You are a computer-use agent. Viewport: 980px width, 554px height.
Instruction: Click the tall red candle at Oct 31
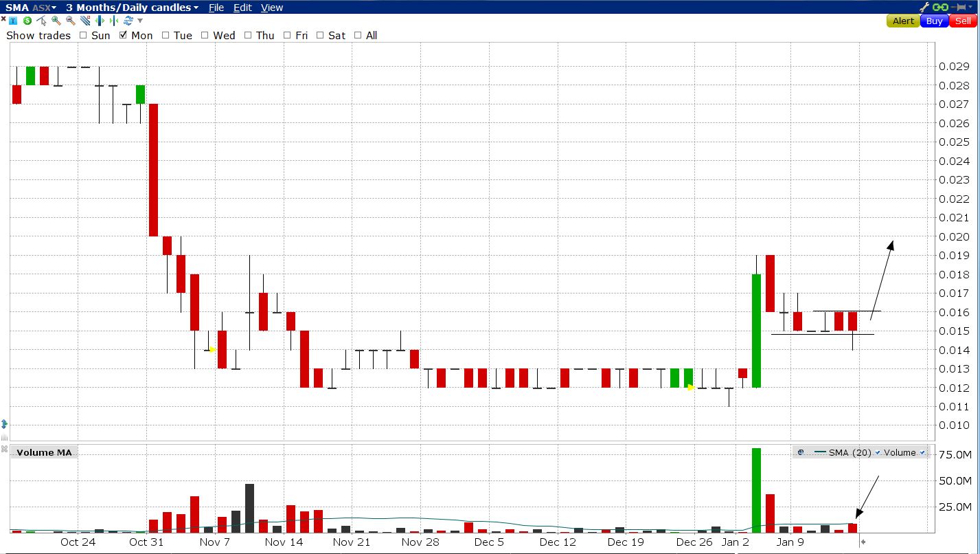(153, 170)
